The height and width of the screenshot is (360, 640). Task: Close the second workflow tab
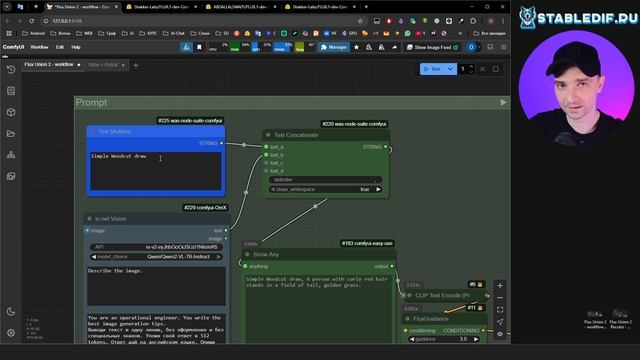(123, 65)
